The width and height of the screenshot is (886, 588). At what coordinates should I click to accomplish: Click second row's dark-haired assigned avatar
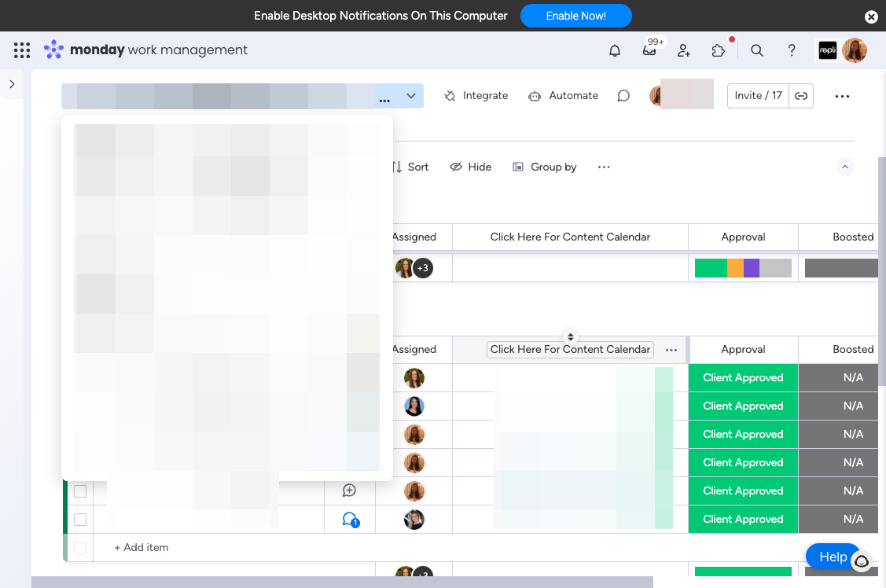414,406
